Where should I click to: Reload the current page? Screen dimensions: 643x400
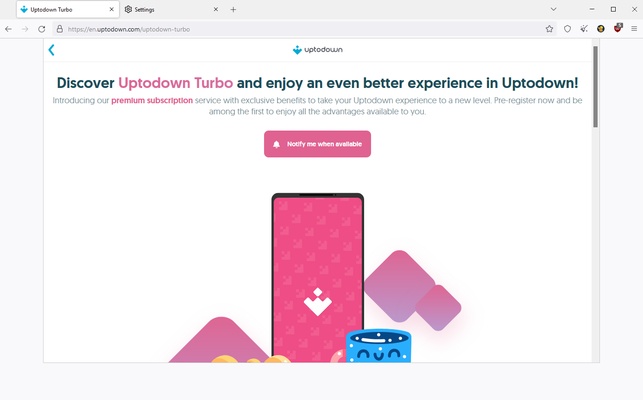pyautogui.click(x=41, y=29)
